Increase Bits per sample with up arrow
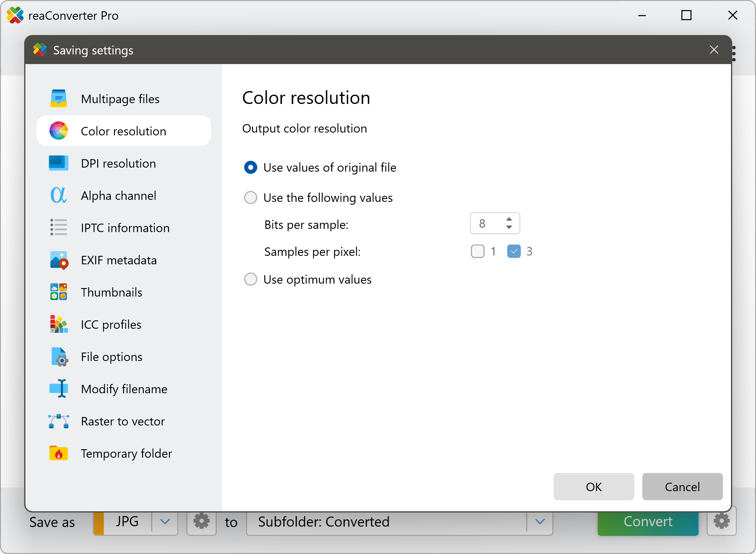 tap(509, 219)
